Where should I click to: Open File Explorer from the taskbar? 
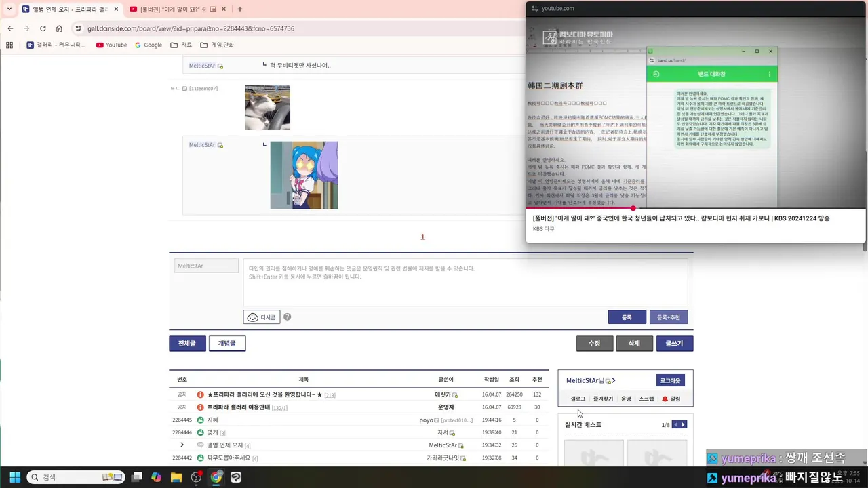176,477
